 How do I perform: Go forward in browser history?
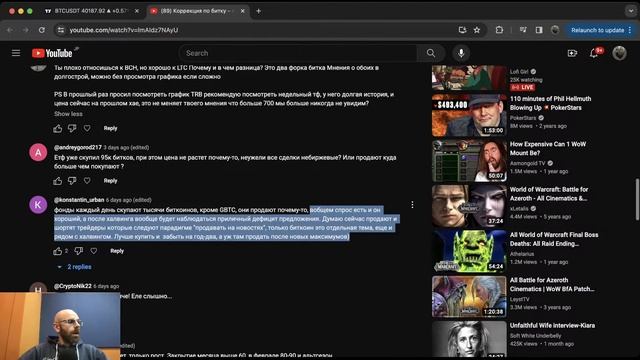click(x=25, y=30)
